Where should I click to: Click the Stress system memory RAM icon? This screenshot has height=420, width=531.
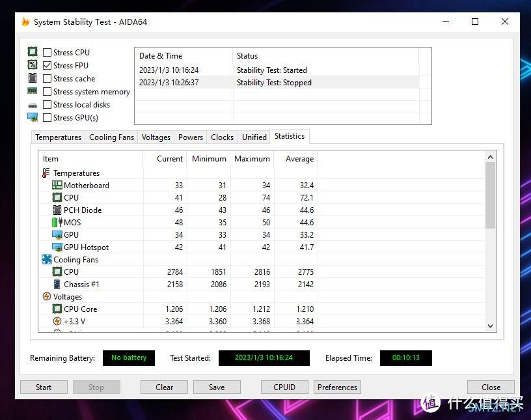coord(33,91)
